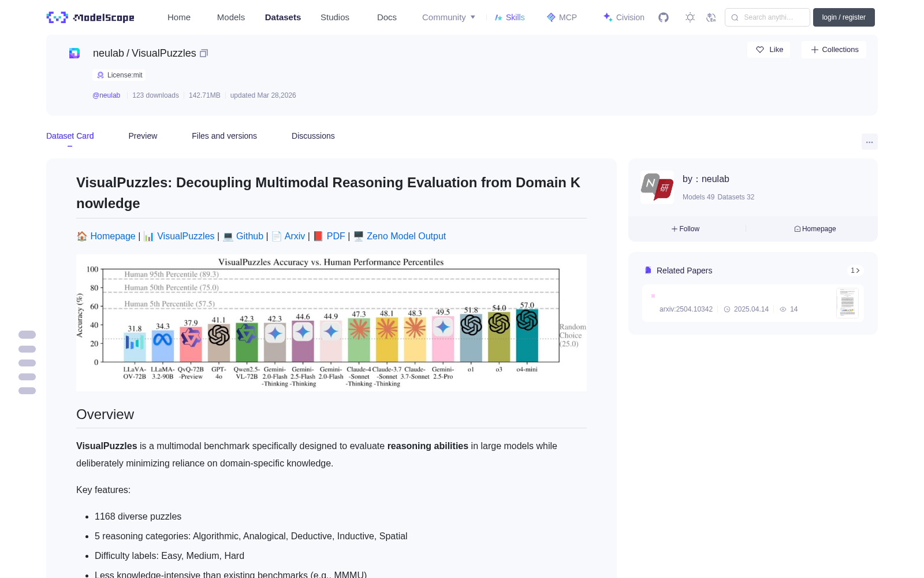The width and height of the screenshot is (924, 578).
Task: Click the Overview heading
Action: [105, 414]
